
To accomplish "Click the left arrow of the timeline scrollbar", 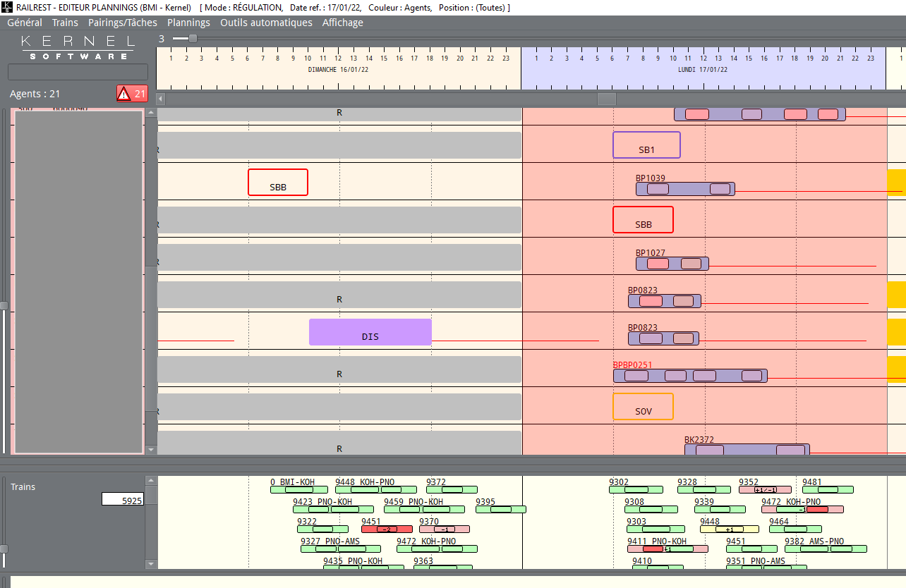I will coord(161,99).
